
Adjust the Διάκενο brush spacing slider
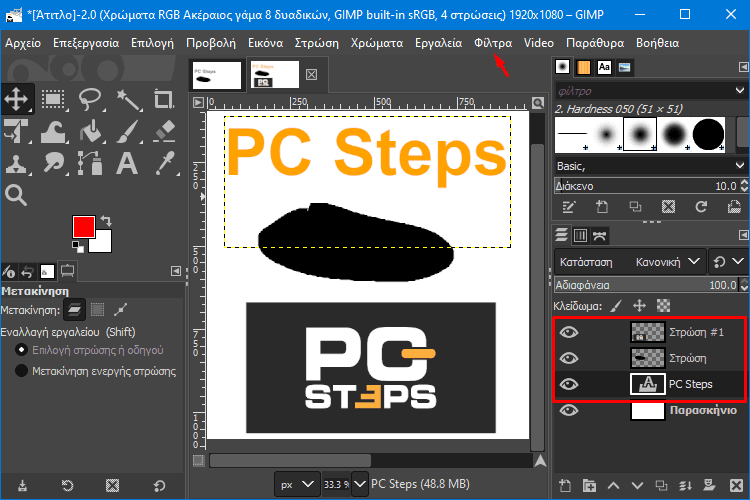point(646,186)
